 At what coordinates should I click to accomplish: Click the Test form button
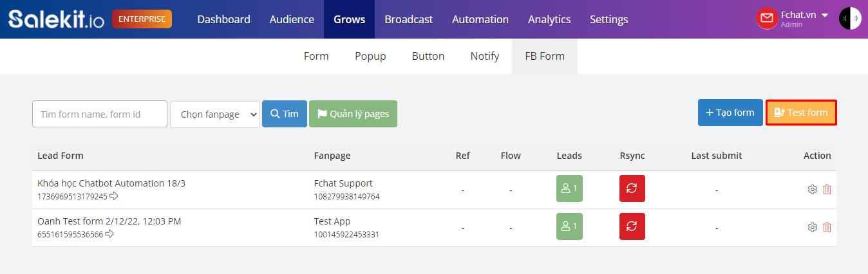pyautogui.click(x=801, y=113)
